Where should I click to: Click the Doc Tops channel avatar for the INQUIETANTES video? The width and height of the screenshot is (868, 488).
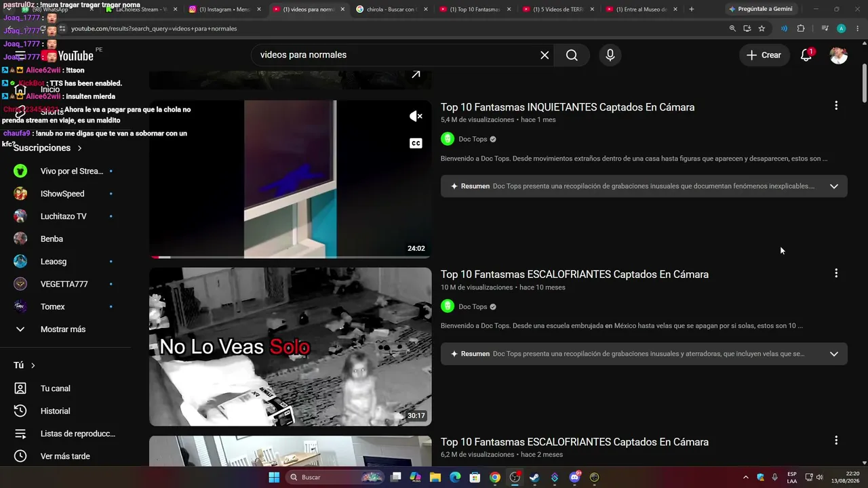point(448,139)
